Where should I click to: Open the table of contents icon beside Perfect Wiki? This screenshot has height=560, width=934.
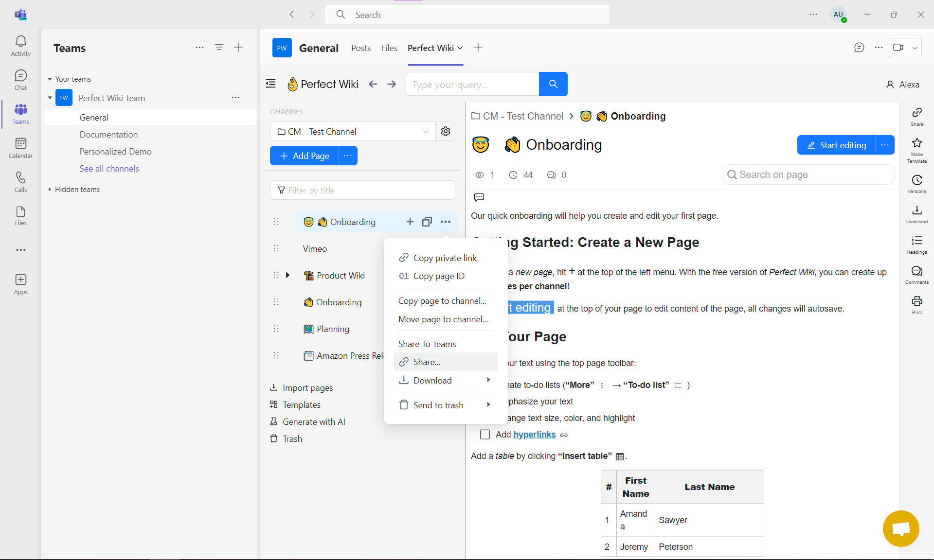pyautogui.click(x=270, y=84)
